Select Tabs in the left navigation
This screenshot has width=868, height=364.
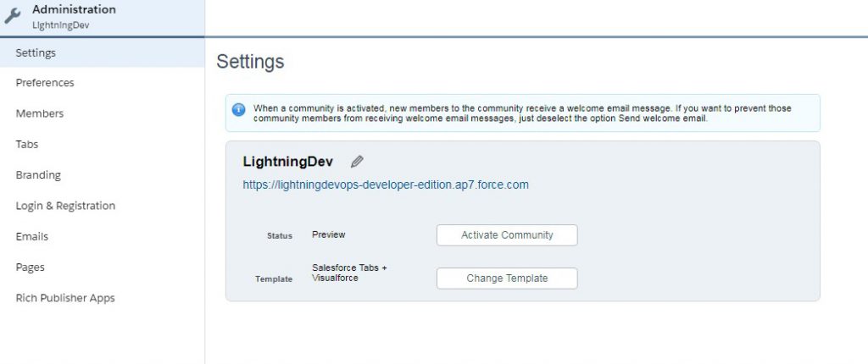pyautogui.click(x=27, y=145)
